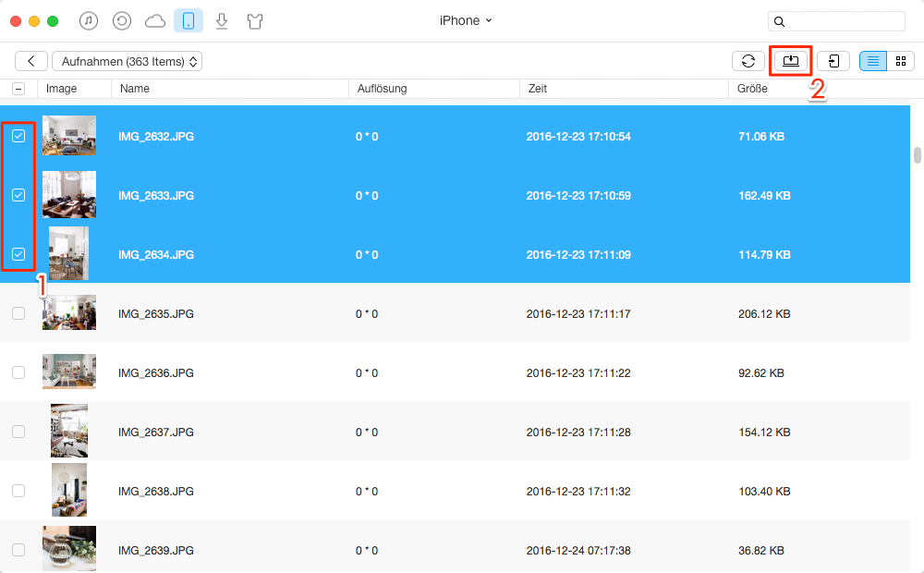This screenshot has height=573, width=924.
Task: Open the download arrow icon
Action: pos(222,22)
